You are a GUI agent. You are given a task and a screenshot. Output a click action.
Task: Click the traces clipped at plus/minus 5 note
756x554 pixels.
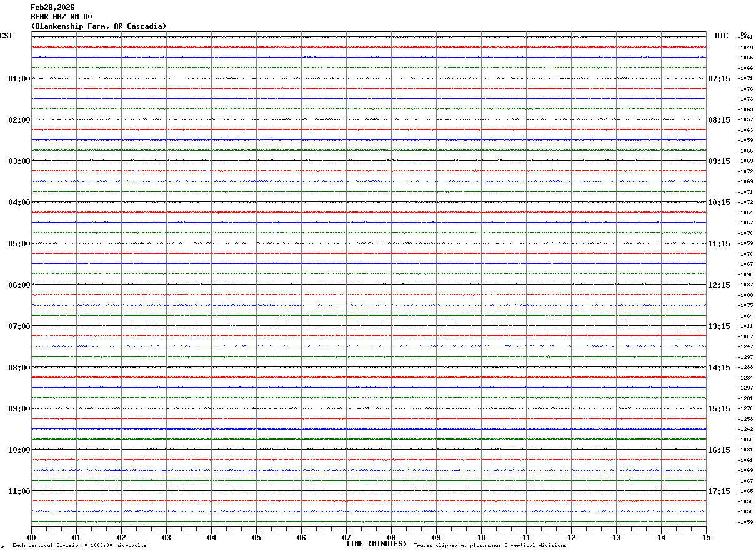point(490,545)
